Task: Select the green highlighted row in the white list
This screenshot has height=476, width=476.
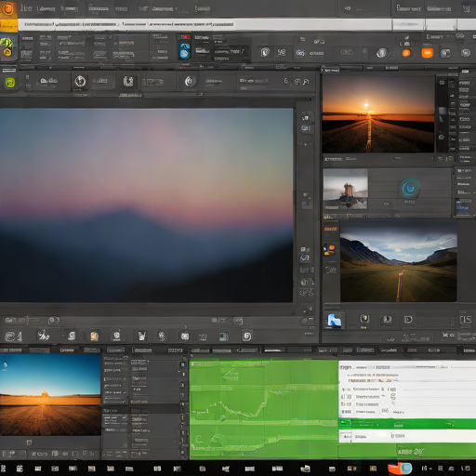Action: [407, 424]
